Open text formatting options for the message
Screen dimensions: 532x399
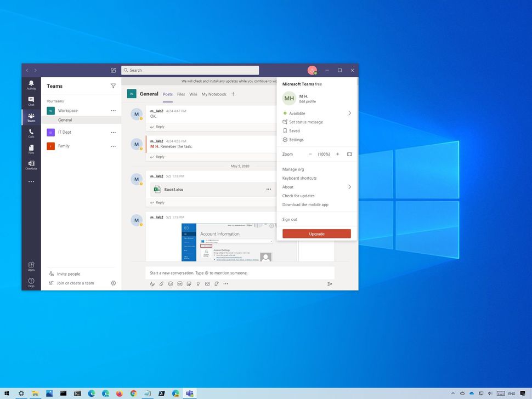[x=152, y=284]
